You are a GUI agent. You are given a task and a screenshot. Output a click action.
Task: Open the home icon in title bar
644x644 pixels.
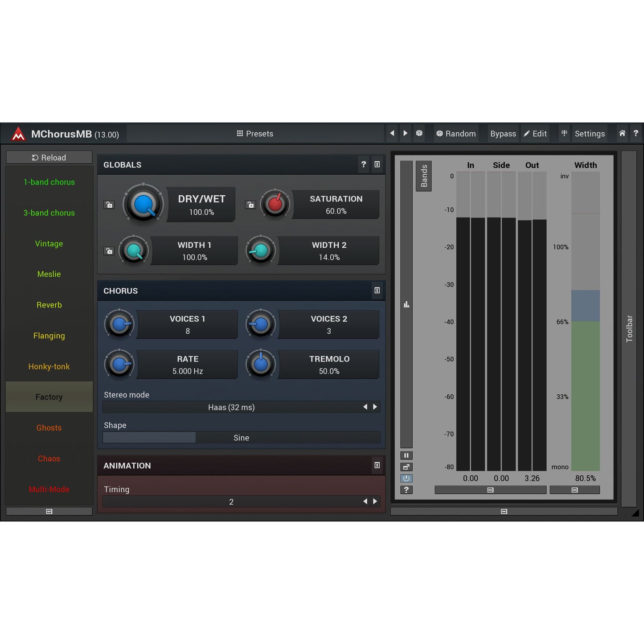pyautogui.click(x=622, y=133)
